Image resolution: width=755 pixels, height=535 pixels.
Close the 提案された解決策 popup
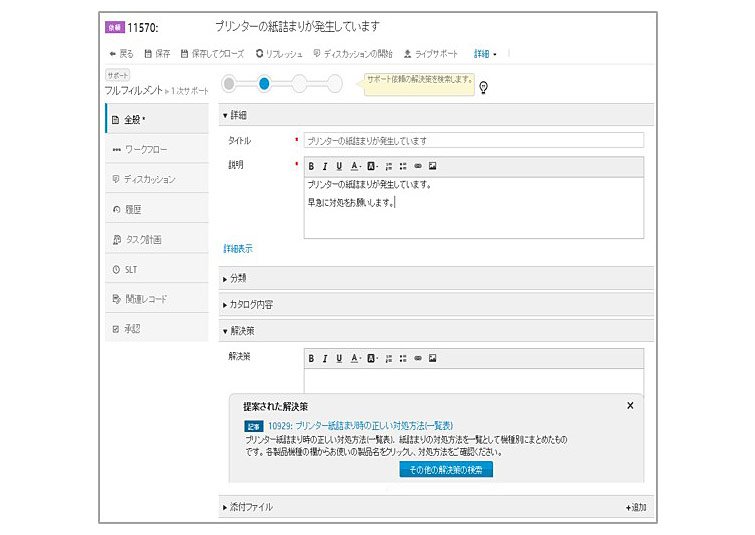tap(630, 405)
